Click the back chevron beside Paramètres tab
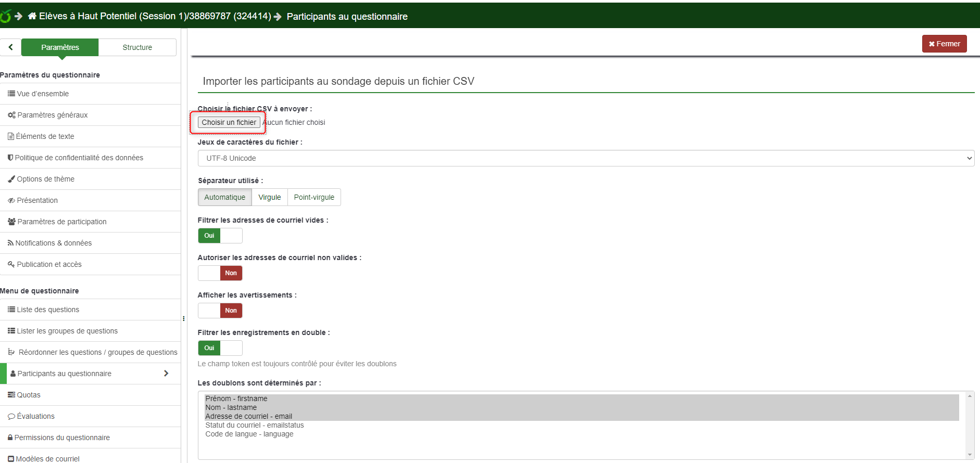Viewport: 980px width, 463px height. pyautogui.click(x=10, y=47)
